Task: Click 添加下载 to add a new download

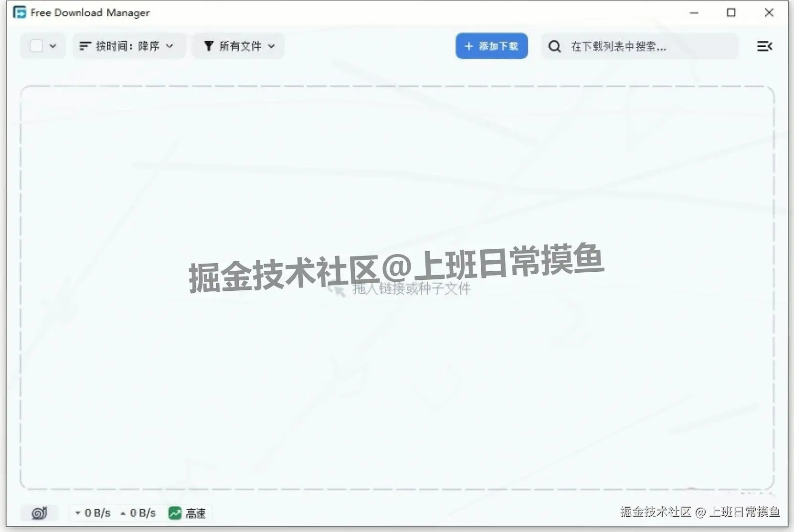Action: 492,46
